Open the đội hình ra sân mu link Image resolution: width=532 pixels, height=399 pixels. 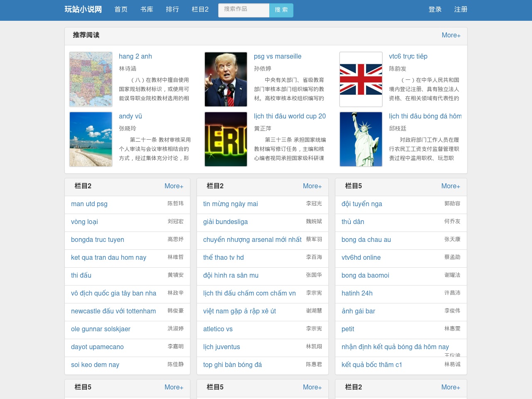point(231,276)
